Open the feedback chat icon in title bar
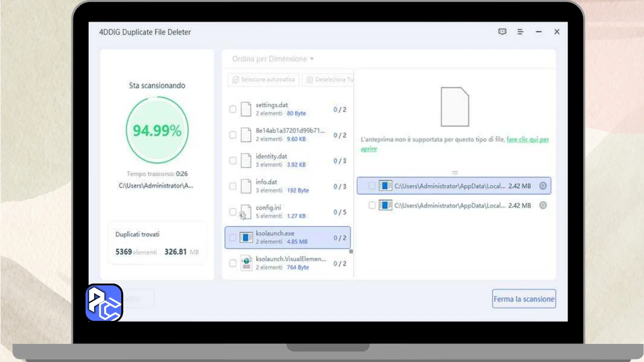The image size is (644, 362). 502,32
